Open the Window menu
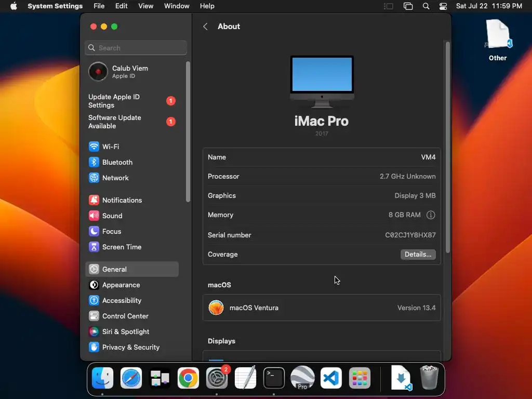 point(177,6)
